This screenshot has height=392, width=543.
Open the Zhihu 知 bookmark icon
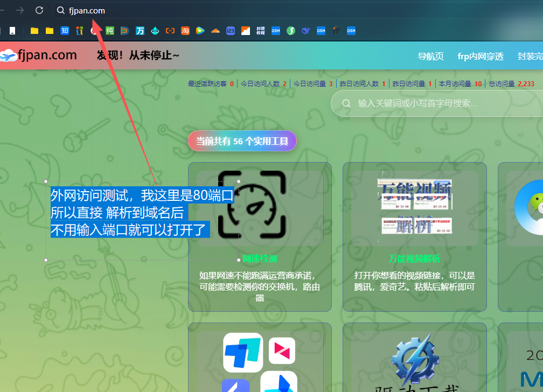pyautogui.click(x=65, y=31)
